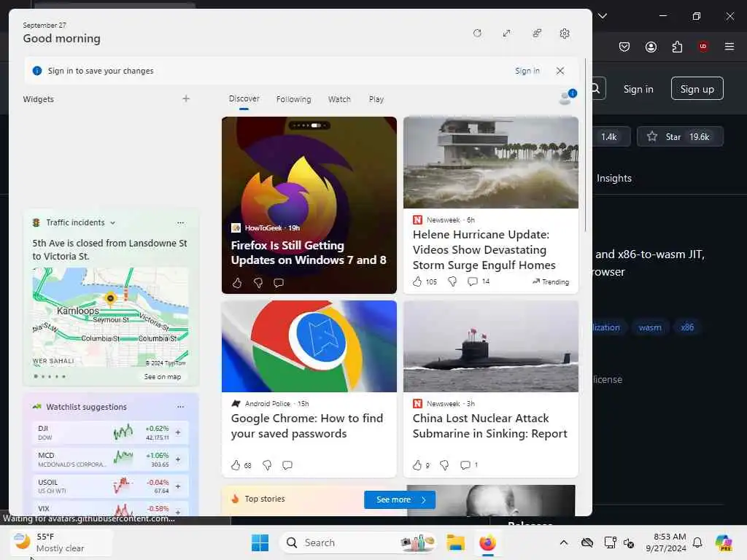Open the USOIL stock row
This screenshot has width=747, height=560.
(x=110, y=486)
